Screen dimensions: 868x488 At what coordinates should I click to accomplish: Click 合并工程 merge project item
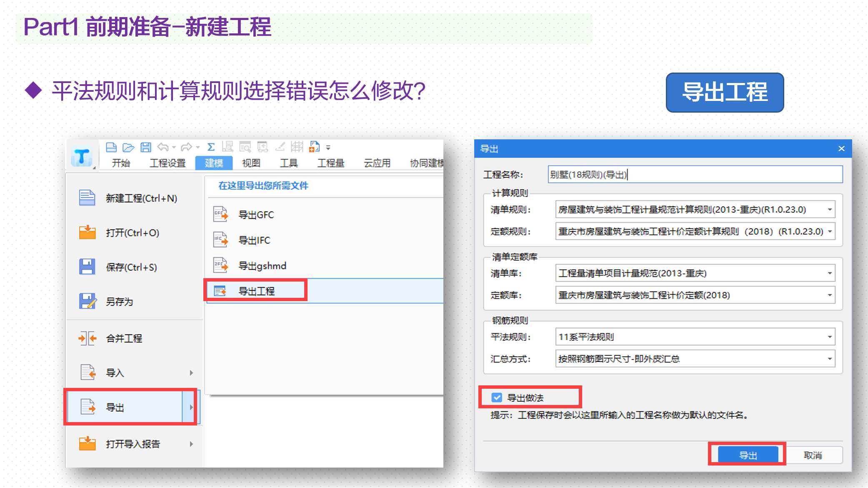click(124, 338)
